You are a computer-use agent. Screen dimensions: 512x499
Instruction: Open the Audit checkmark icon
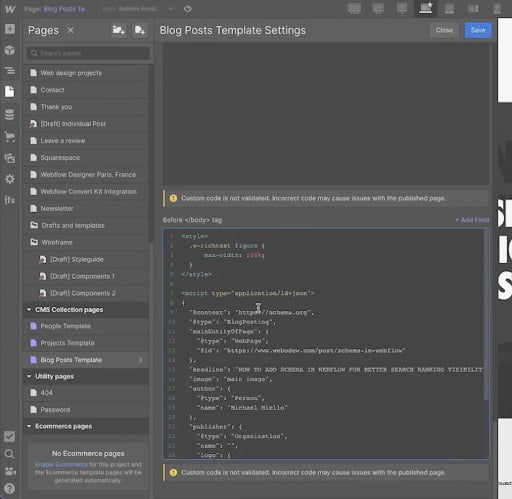click(10, 436)
